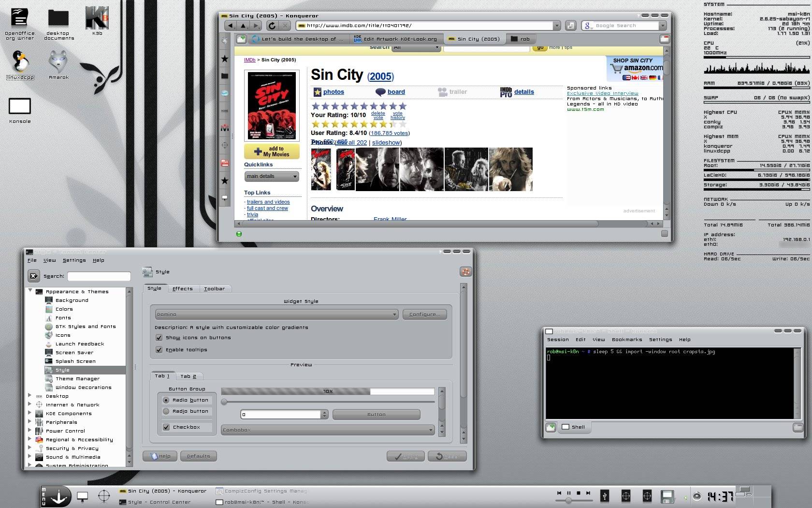Expand the KDE Components tree node
This screenshot has height=508, width=812.
(30, 413)
